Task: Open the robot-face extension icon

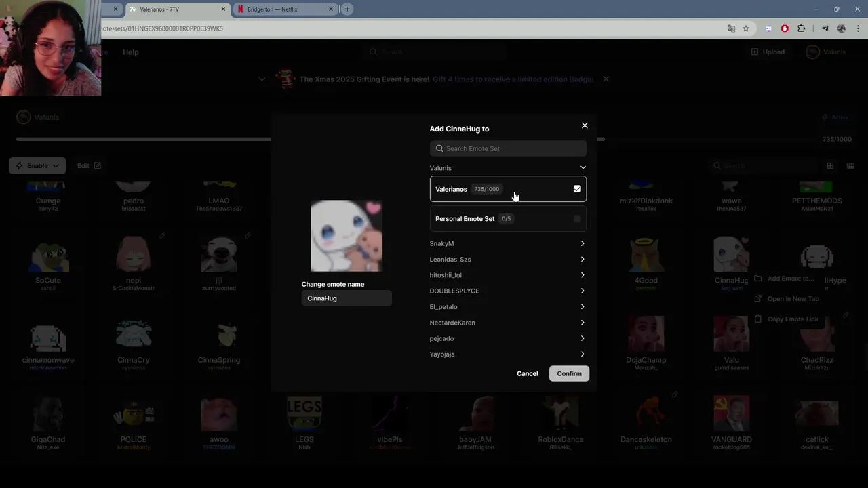Action: pos(768,28)
